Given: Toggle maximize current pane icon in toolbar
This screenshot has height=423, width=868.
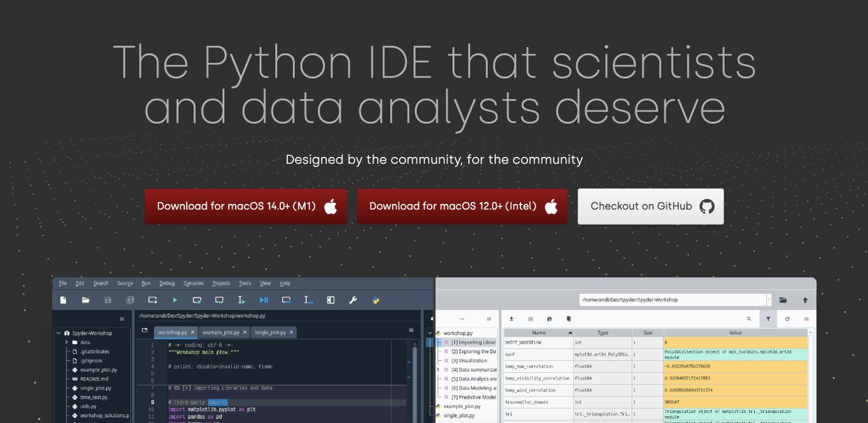Looking at the screenshot, I should coord(330,300).
